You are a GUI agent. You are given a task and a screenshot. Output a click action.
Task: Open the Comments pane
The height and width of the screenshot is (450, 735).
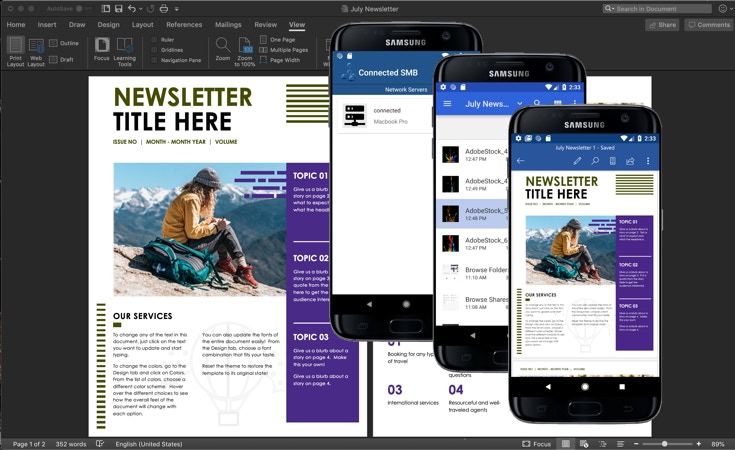click(708, 25)
